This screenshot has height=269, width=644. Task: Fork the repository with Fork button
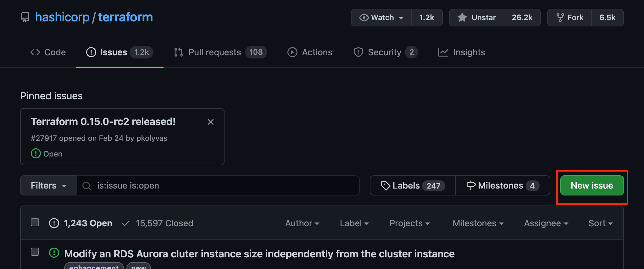(x=569, y=18)
